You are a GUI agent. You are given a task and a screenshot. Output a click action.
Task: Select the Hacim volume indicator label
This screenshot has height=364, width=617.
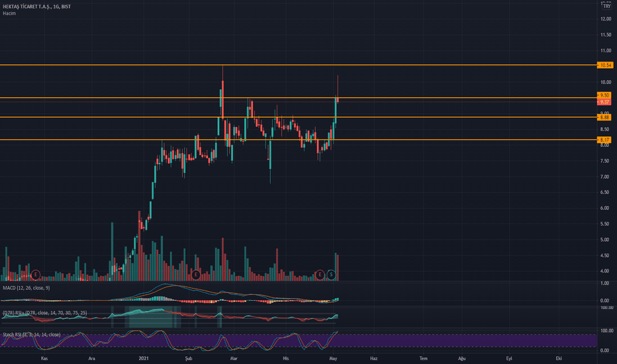click(x=9, y=13)
